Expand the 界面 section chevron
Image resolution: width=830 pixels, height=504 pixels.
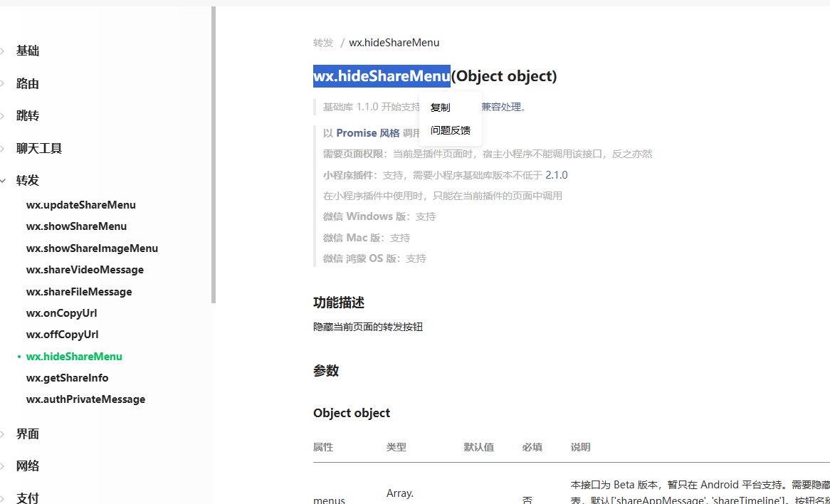point(3,434)
